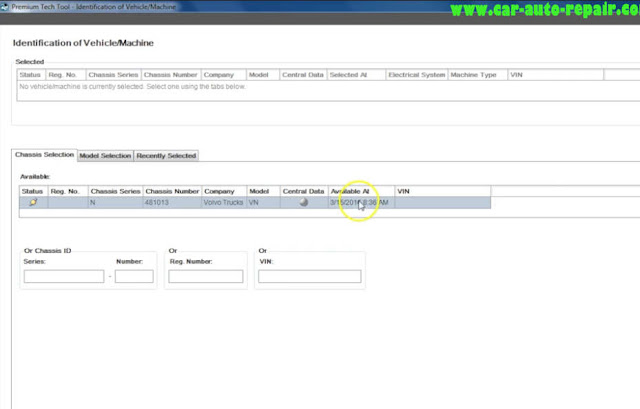Screen dimensions: 640x409
Task: Click Selected table VIN column header
Action: coord(556,75)
